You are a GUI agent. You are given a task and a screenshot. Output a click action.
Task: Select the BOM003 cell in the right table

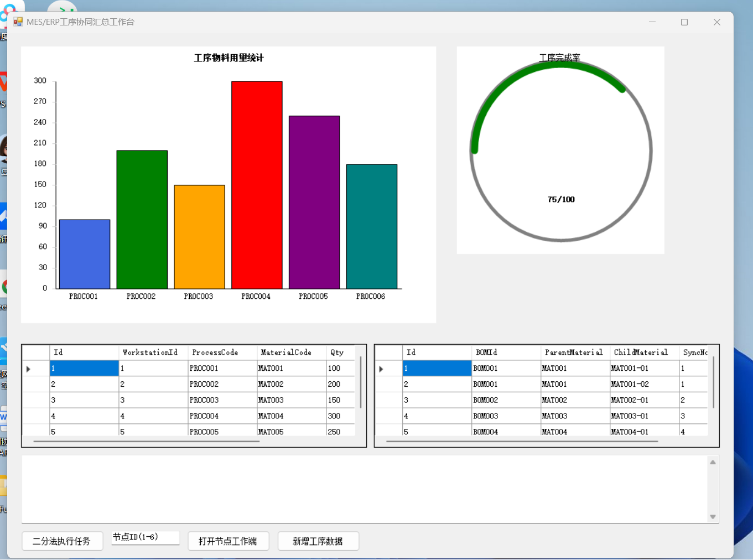pyautogui.click(x=506, y=416)
